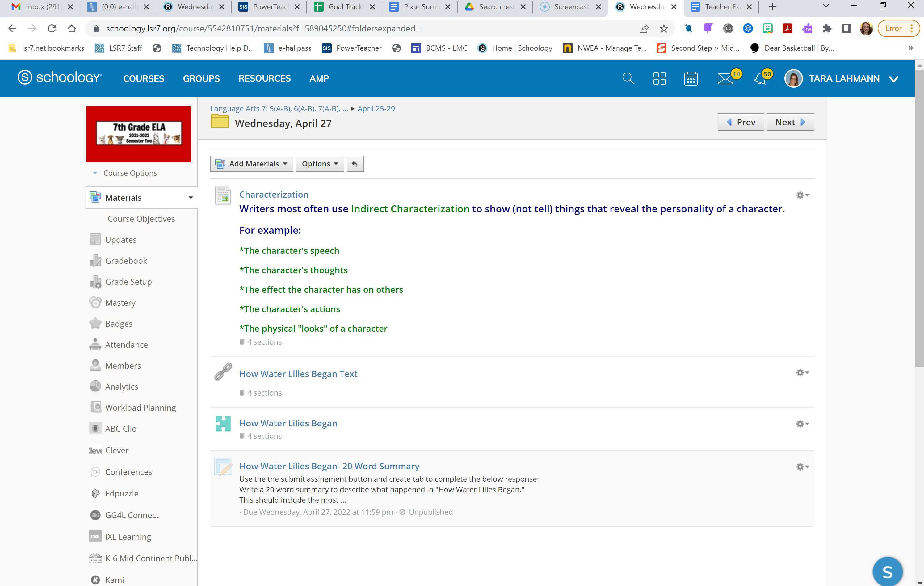Open the COURSES menu

coord(144,78)
